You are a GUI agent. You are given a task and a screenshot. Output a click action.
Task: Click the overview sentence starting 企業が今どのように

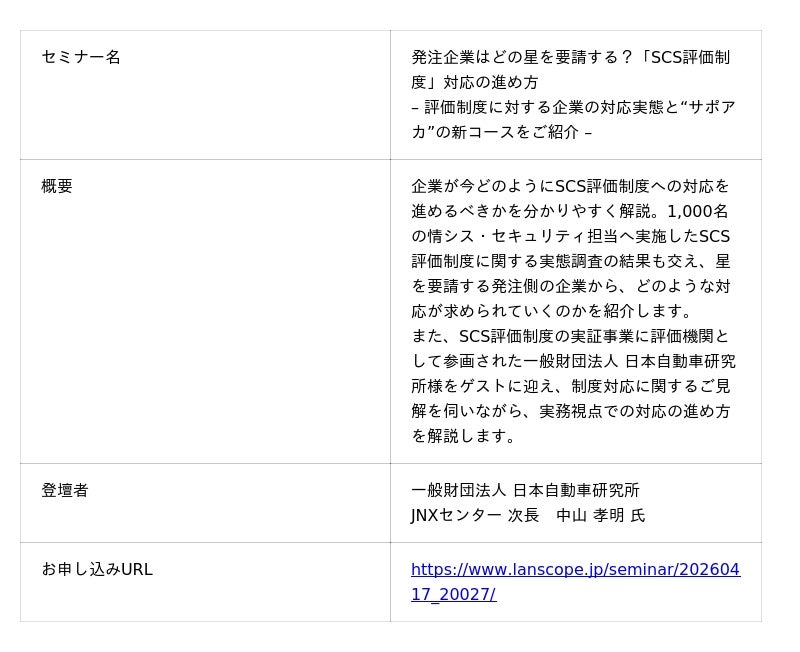pyautogui.click(x=570, y=186)
